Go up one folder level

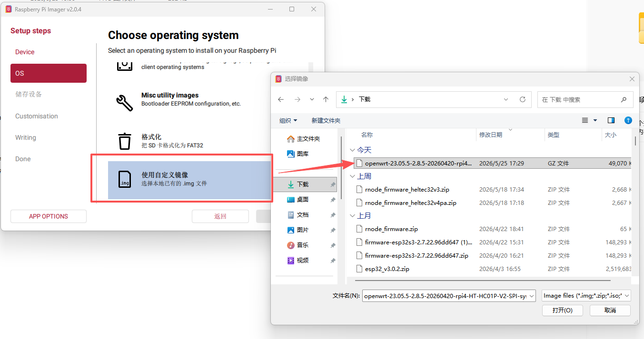click(x=326, y=99)
